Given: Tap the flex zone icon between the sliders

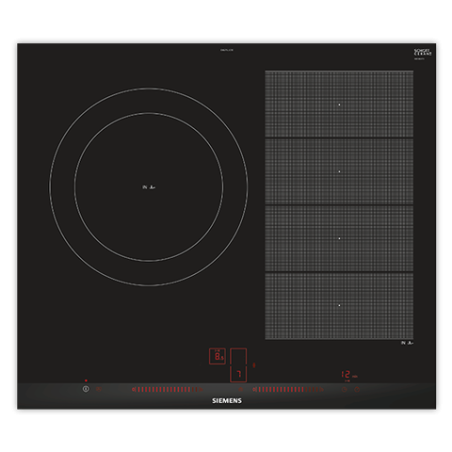Looking at the screenshot, I should pos(241,389).
